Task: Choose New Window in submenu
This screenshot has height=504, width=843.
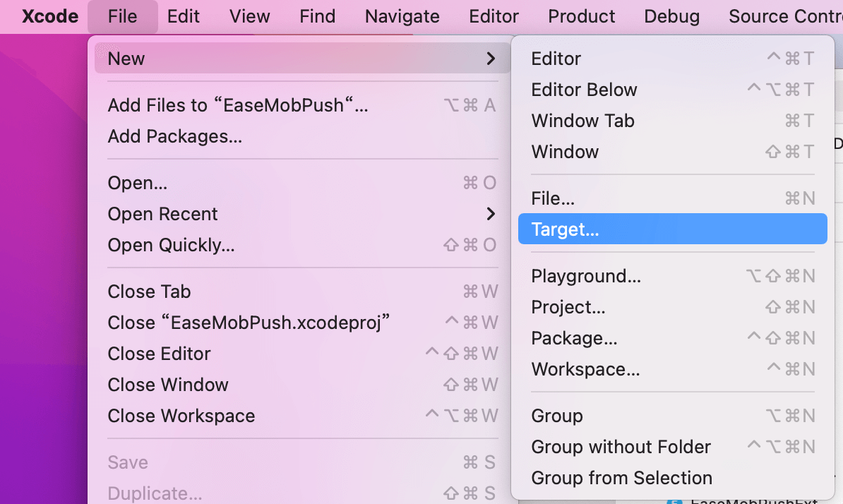Action: (673, 152)
